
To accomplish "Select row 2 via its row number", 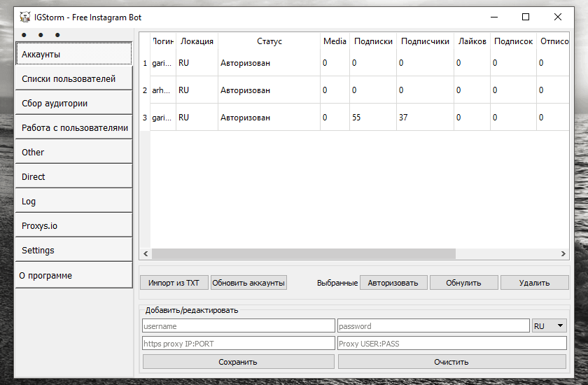I will coord(145,90).
